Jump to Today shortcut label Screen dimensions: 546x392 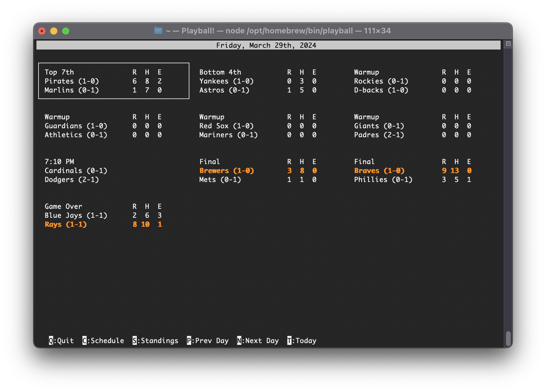pos(302,341)
